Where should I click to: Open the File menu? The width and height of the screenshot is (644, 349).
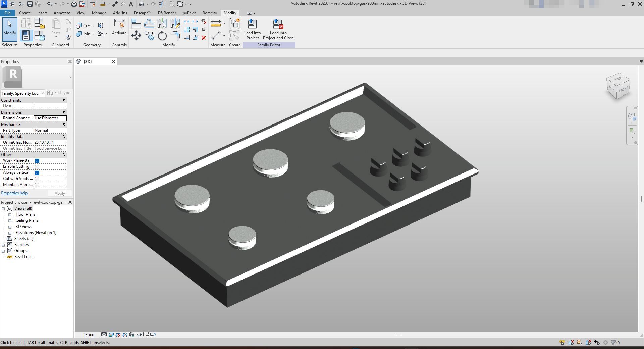tap(7, 13)
